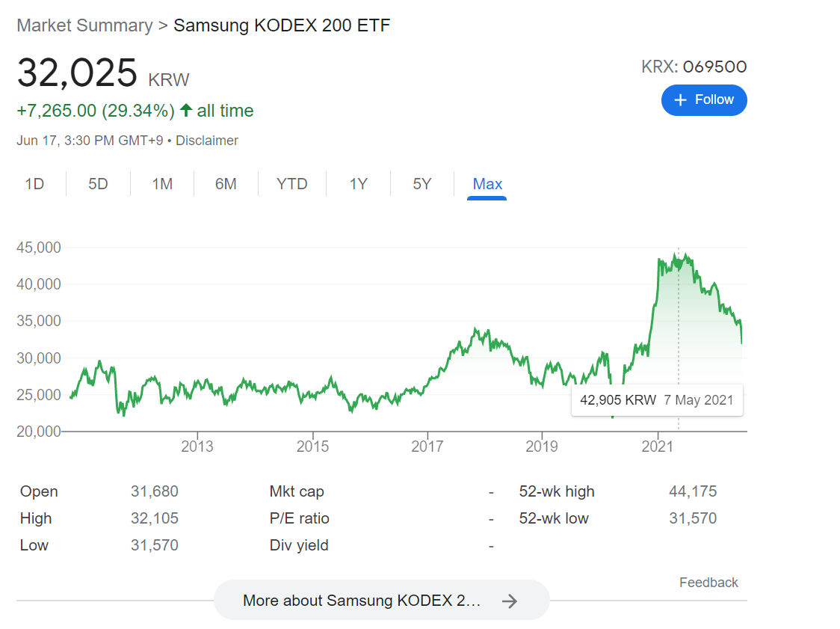Click the Mkt cap label

(x=297, y=491)
